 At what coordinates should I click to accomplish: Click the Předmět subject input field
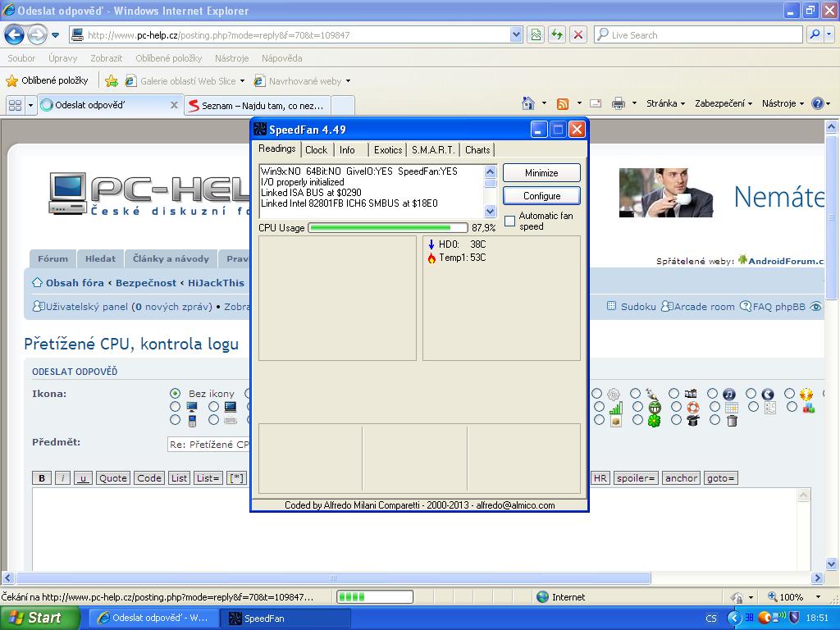click(x=209, y=444)
